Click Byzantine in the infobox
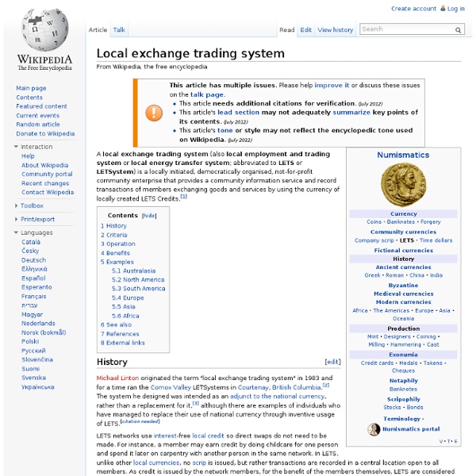This screenshot has width=476, height=476. tap(404, 286)
